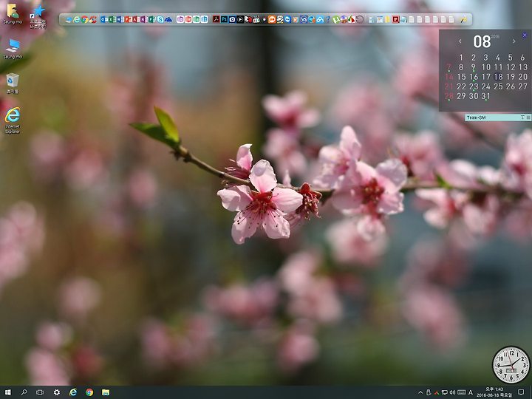Image resolution: width=532 pixels, height=399 pixels.
Task: Expand hidden system tray icons chevron
Action: 420,392
